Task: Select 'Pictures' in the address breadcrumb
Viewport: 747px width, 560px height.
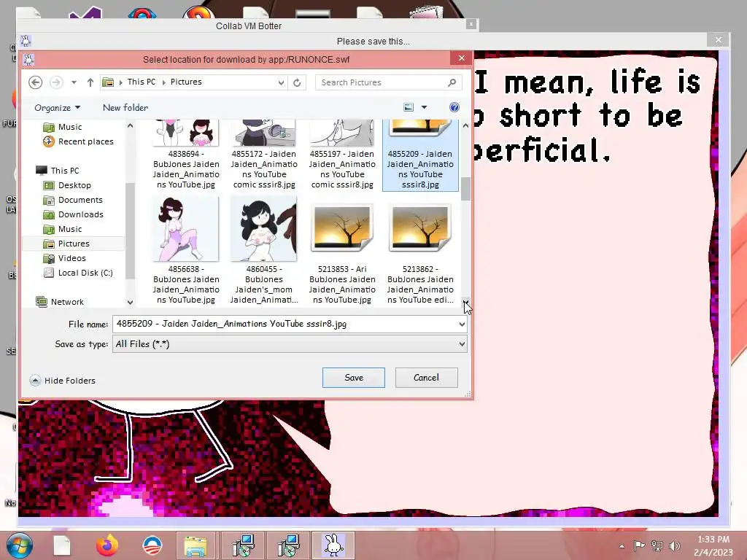Action: 186,82
